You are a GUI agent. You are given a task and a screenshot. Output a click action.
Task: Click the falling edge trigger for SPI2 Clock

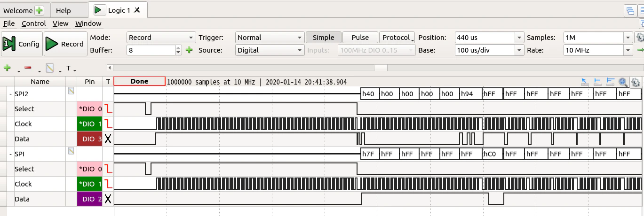(108, 124)
